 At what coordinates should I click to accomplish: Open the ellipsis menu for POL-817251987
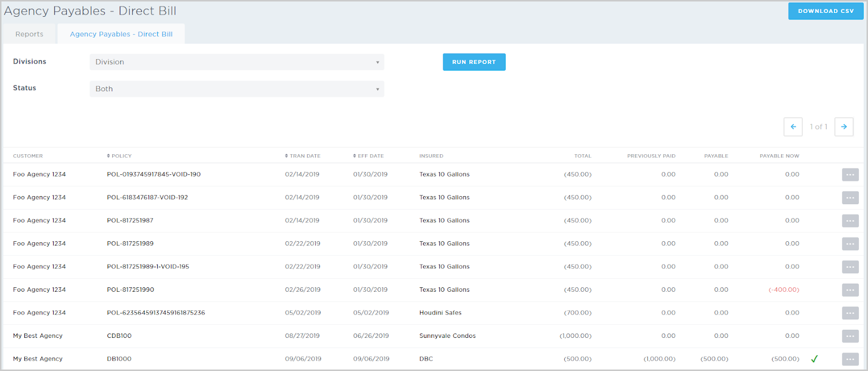[850, 221]
